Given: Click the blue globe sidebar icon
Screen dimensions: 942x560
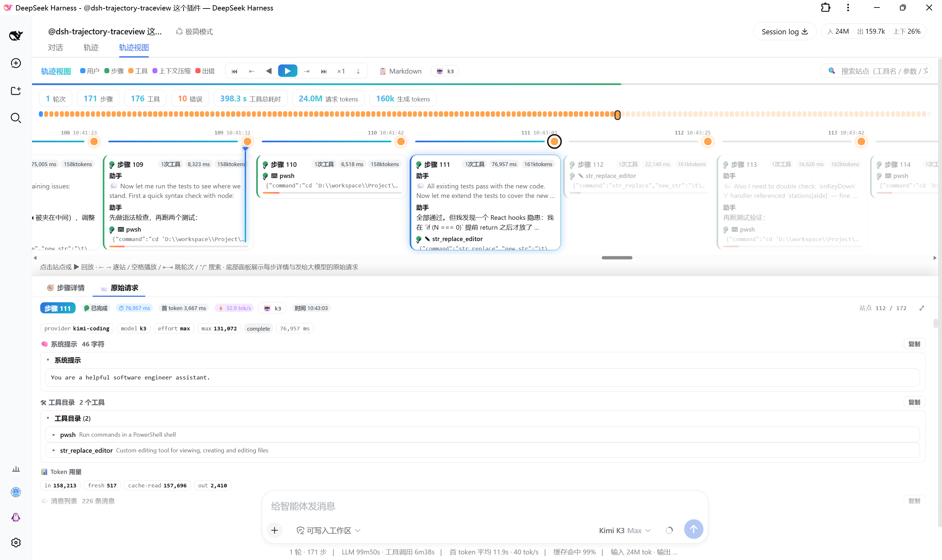Looking at the screenshot, I should (16, 492).
